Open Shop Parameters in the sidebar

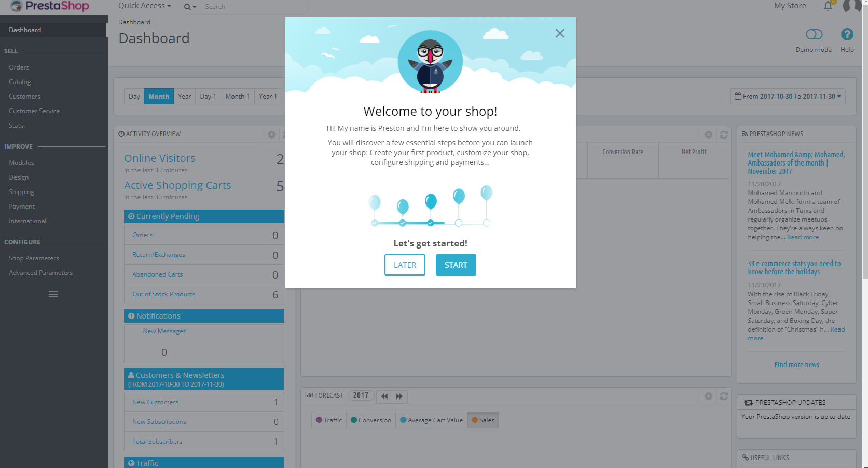tap(34, 258)
